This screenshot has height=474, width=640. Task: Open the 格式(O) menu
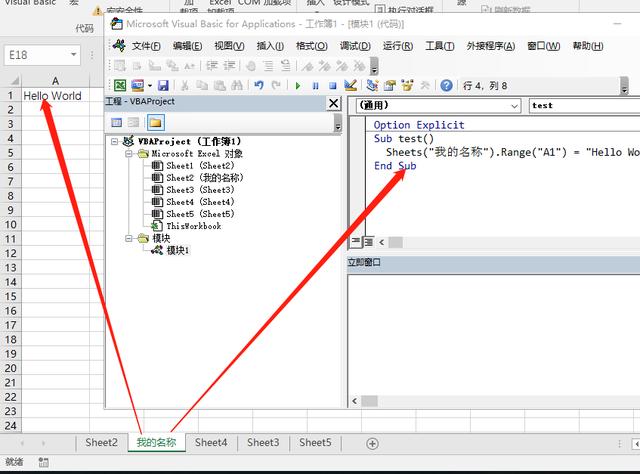312,46
